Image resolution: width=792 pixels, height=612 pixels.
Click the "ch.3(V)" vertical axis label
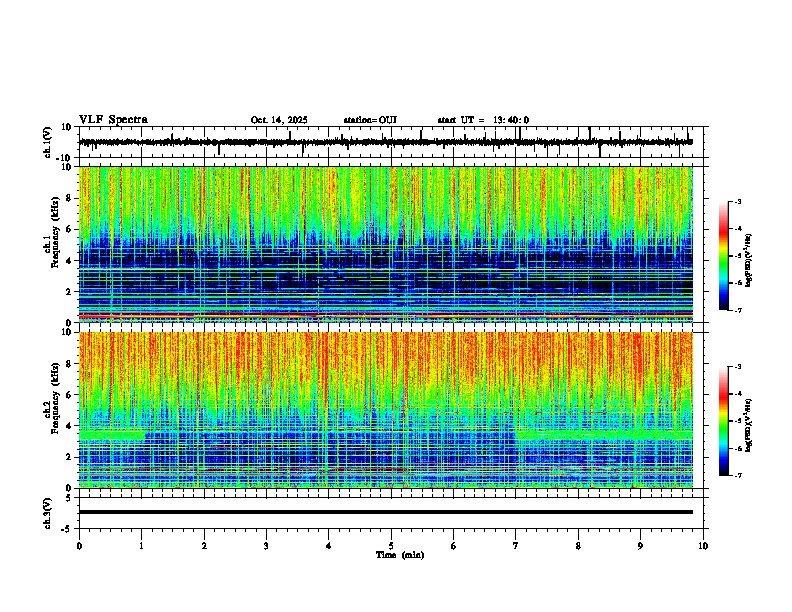pos(48,514)
